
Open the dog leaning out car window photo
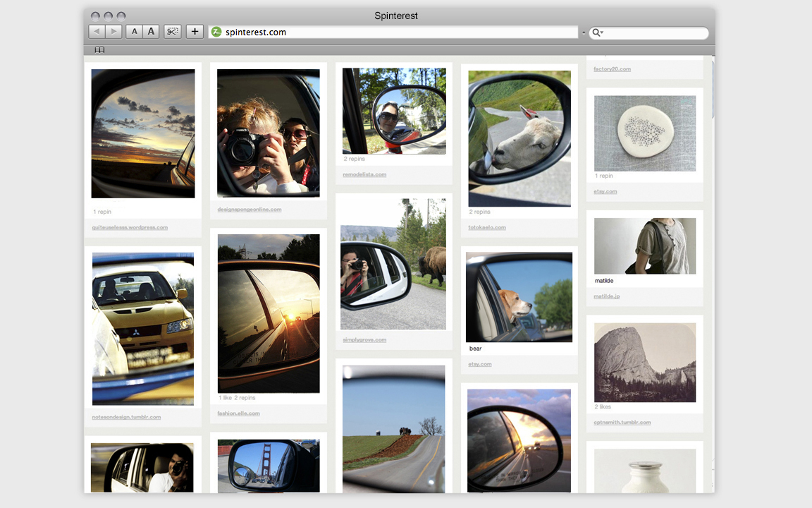pos(519,297)
